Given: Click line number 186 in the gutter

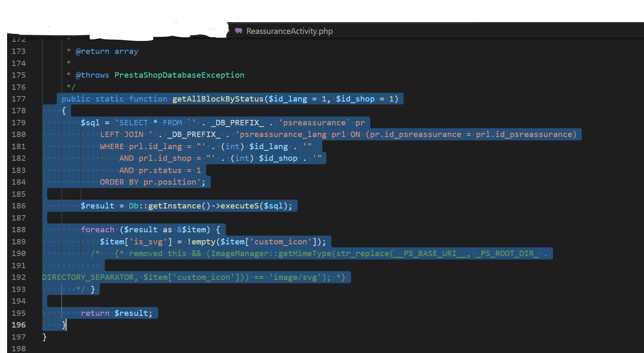Looking at the screenshot, I should point(18,206).
